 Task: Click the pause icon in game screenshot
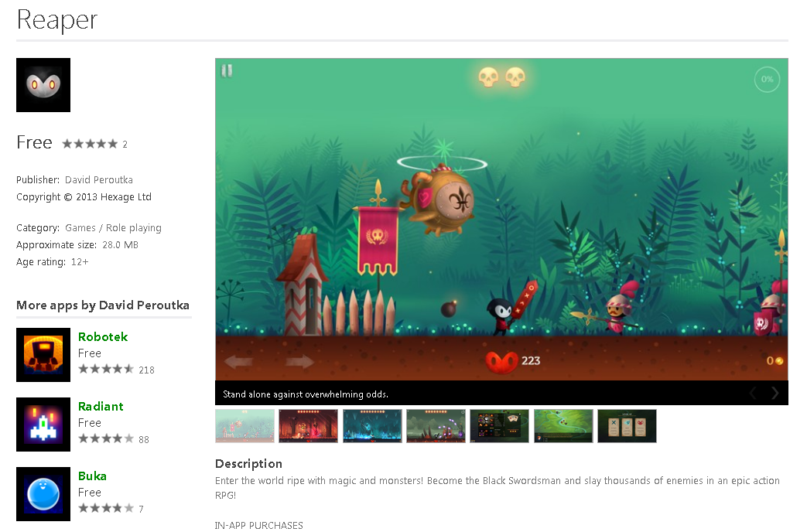coord(227,70)
